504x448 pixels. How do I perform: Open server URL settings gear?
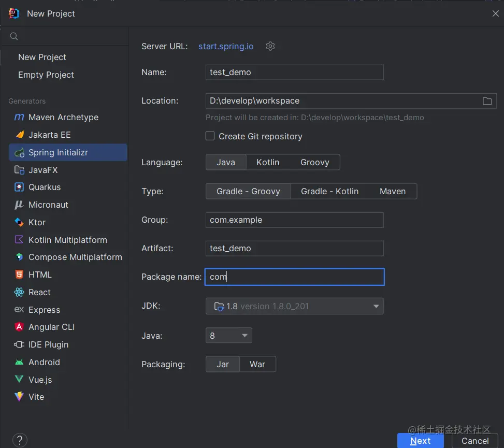pyautogui.click(x=270, y=46)
